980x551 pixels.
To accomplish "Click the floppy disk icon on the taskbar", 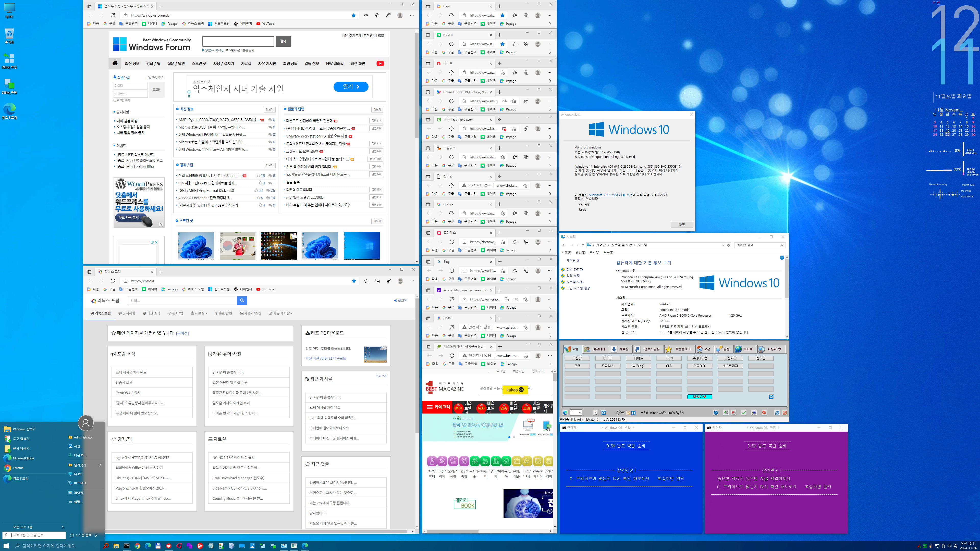I will point(158,546).
